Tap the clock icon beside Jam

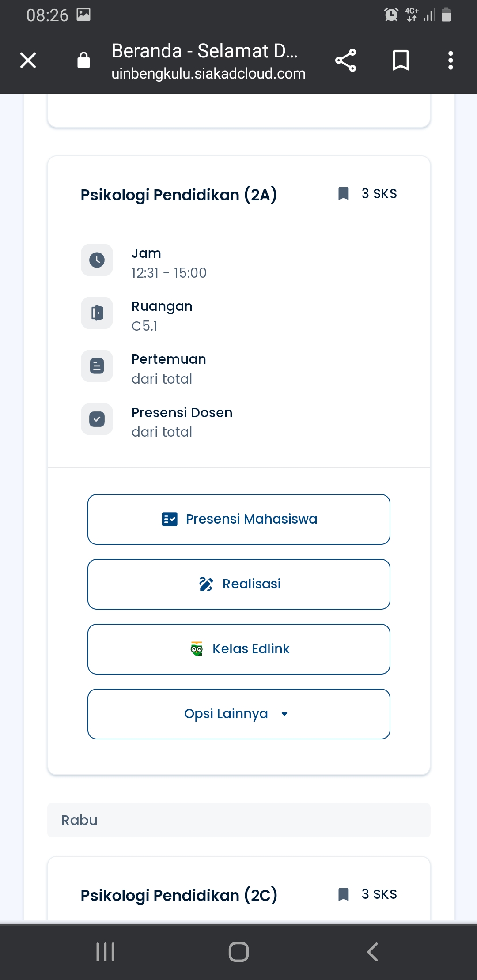(x=97, y=260)
